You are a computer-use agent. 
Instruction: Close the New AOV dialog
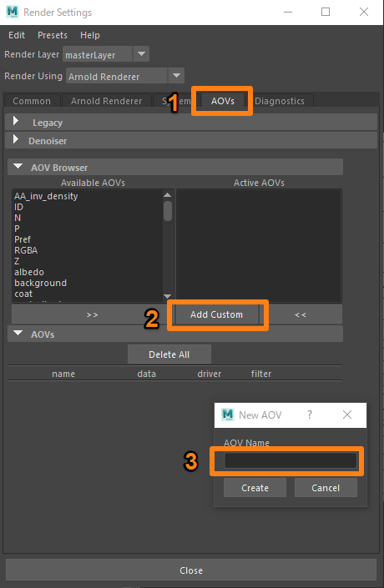coord(347,415)
